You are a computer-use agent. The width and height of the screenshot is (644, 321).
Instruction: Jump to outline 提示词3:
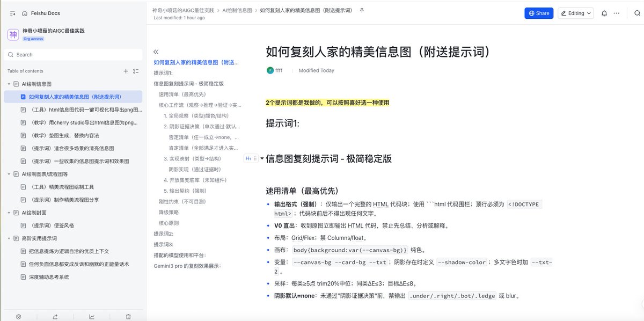click(x=164, y=245)
